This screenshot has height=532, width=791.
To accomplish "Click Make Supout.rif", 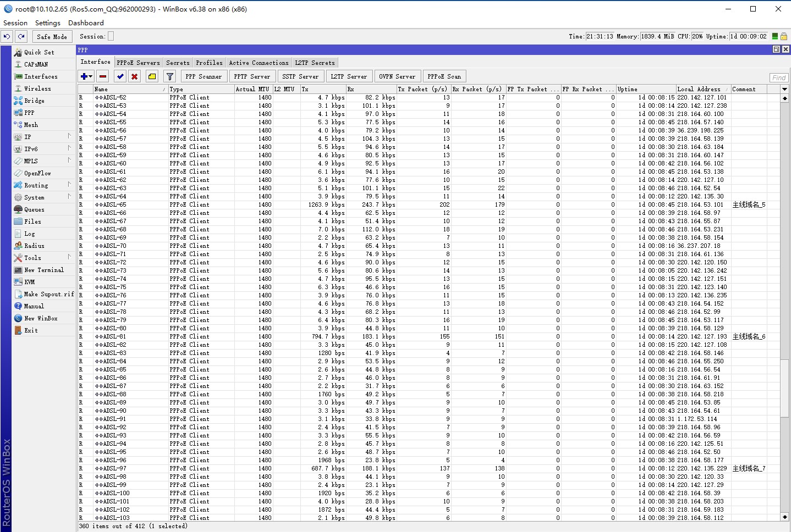I will 43,294.
